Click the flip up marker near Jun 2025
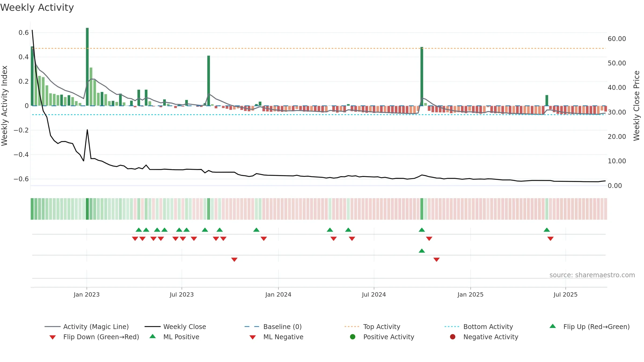 point(547,230)
